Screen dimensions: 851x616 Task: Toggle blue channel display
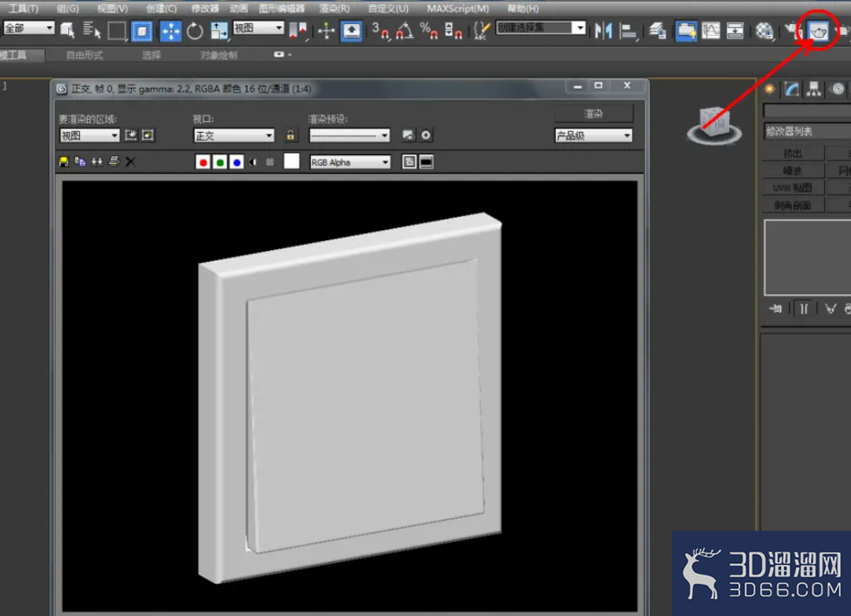[x=237, y=161]
